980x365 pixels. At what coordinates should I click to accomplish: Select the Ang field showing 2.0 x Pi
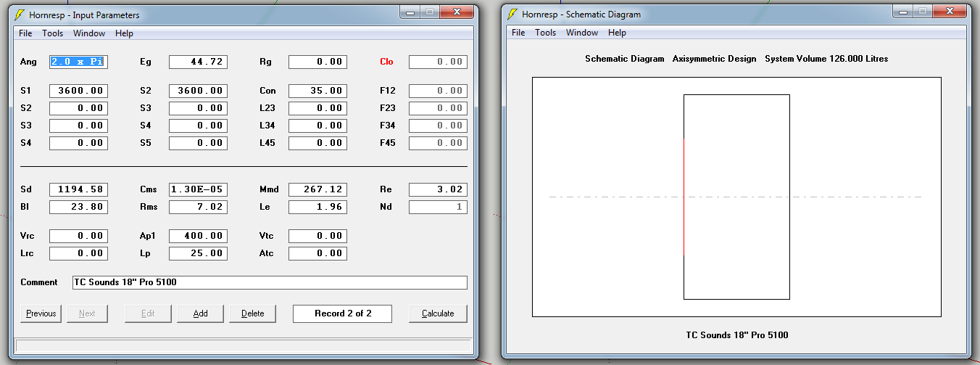coord(78,62)
